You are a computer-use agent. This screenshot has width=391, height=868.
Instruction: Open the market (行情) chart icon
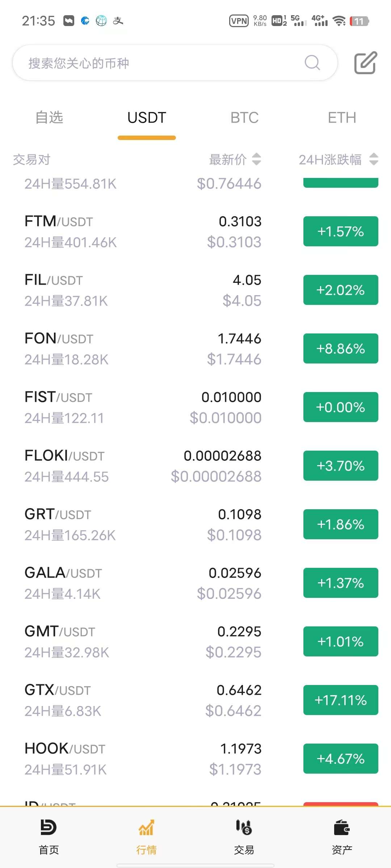click(146, 827)
